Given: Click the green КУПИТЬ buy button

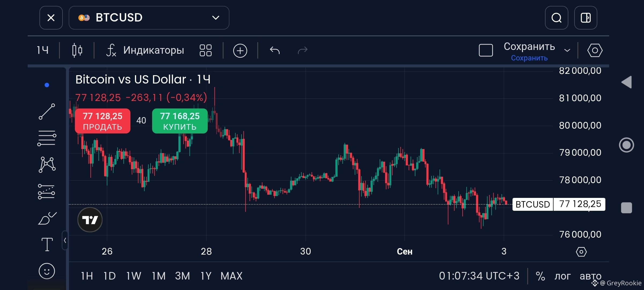Looking at the screenshot, I should [x=180, y=121].
